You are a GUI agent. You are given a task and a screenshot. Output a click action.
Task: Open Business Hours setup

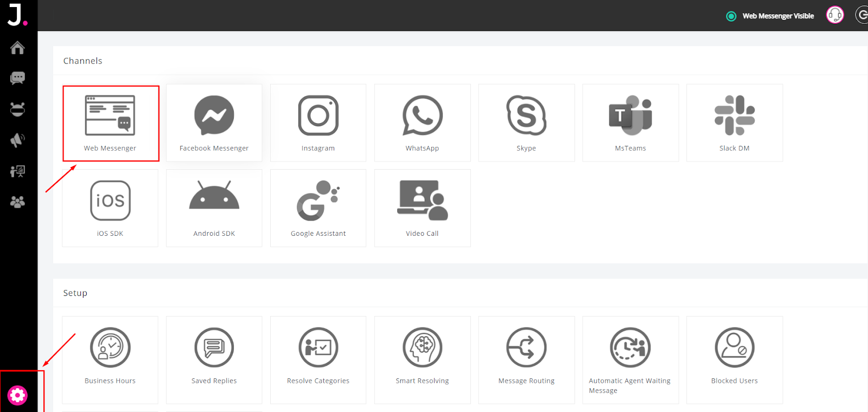click(x=110, y=360)
